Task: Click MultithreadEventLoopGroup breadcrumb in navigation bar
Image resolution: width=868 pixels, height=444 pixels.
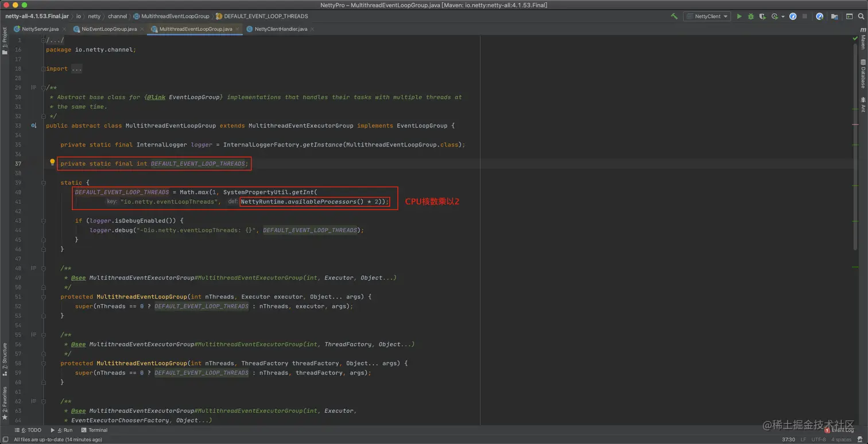Action: (x=172, y=16)
